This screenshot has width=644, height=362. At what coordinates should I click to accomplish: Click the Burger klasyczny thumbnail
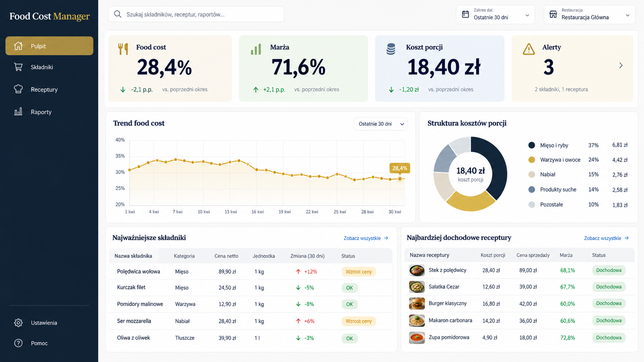tap(417, 304)
